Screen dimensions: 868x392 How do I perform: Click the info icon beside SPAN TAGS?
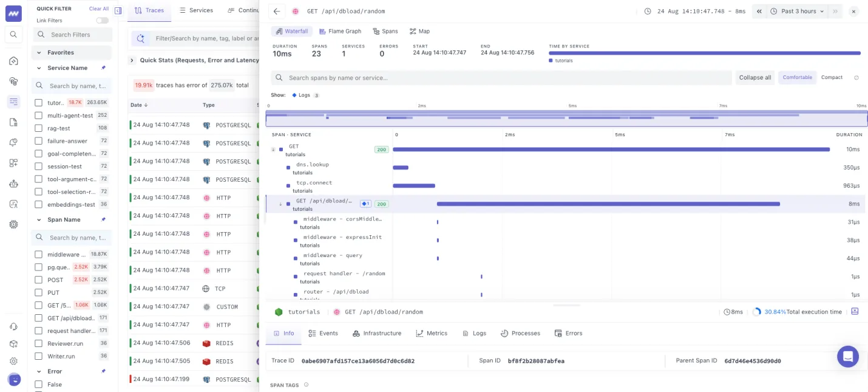coord(306,385)
